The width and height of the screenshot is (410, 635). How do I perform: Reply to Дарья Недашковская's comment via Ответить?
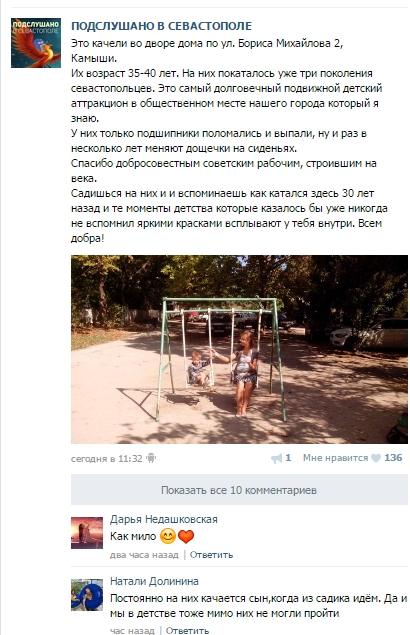click(x=211, y=555)
